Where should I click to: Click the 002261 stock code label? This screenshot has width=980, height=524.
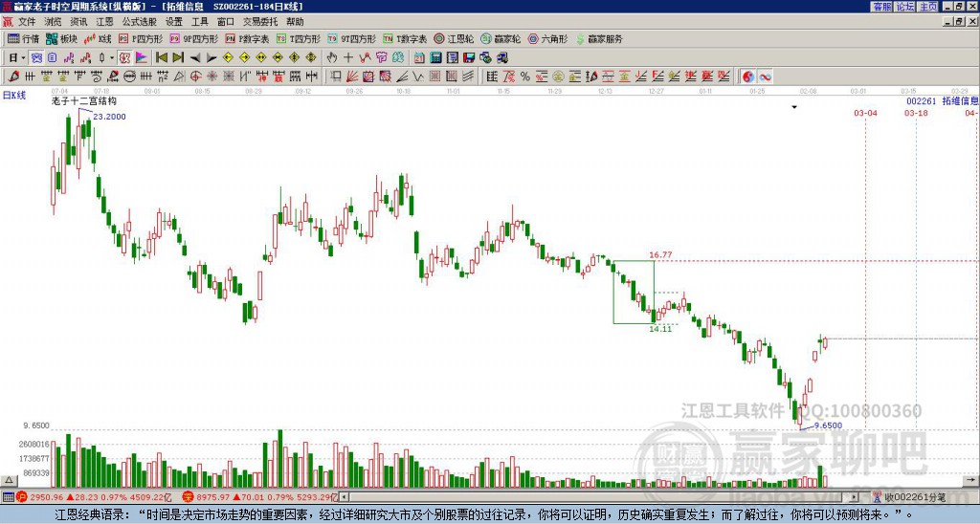click(x=922, y=100)
